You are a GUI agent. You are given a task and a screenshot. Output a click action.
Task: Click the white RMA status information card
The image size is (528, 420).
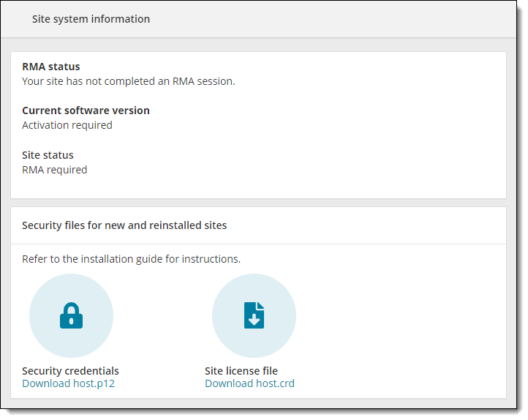[259, 125]
